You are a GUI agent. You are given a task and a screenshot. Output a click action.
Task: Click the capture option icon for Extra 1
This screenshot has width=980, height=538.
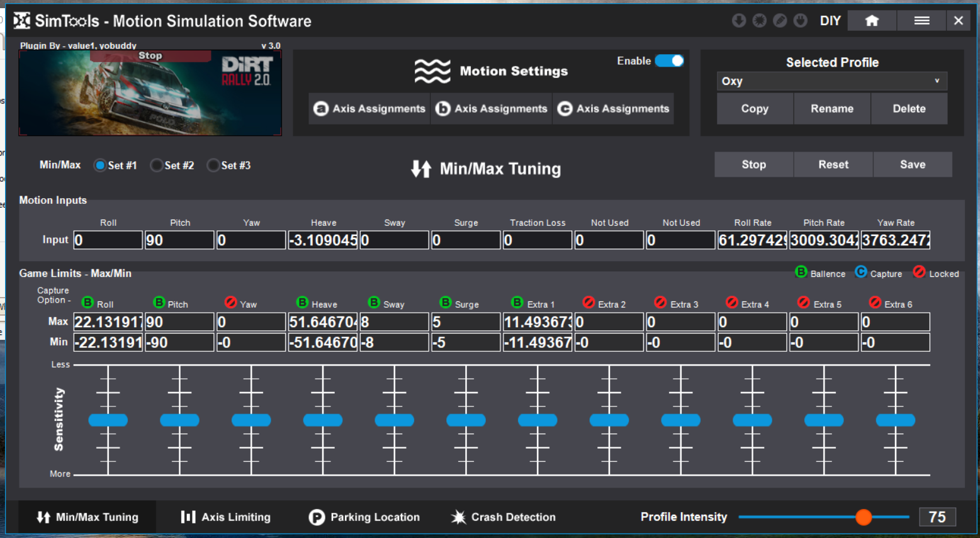[x=517, y=303]
